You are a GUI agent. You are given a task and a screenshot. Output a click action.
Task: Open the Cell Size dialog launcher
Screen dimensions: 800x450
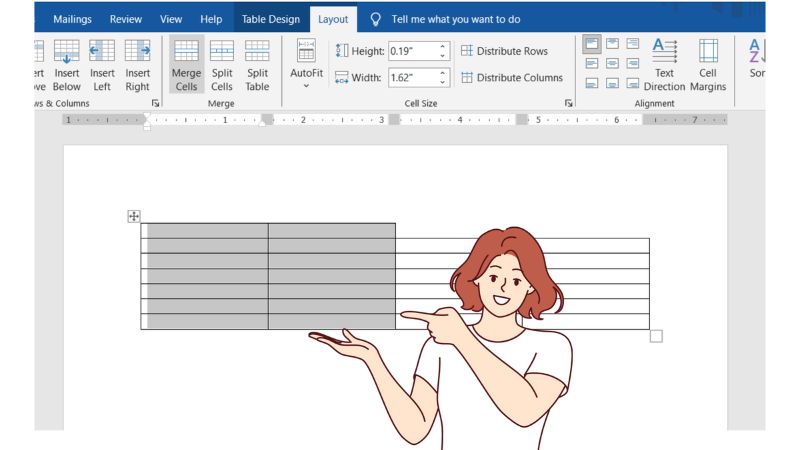(569, 103)
